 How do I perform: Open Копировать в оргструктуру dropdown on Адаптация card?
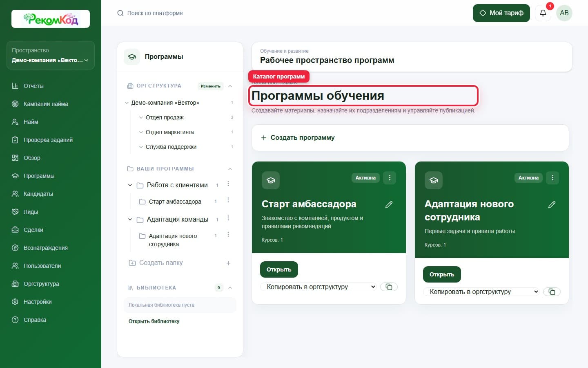481,292
